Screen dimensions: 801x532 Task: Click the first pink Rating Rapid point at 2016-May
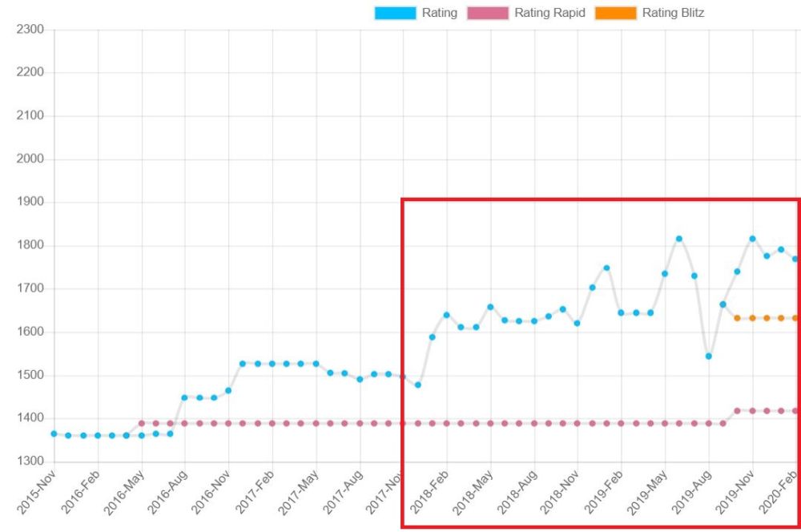click(142, 423)
